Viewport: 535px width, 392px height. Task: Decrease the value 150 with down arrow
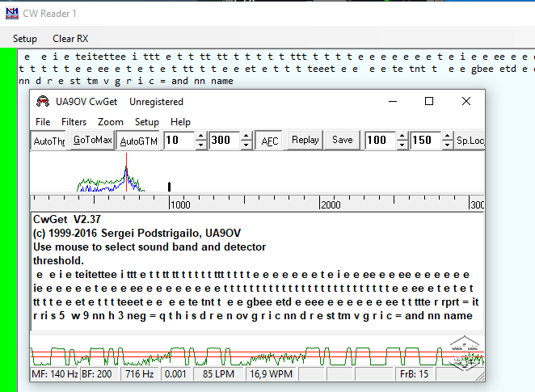pyautogui.click(x=447, y=145)
